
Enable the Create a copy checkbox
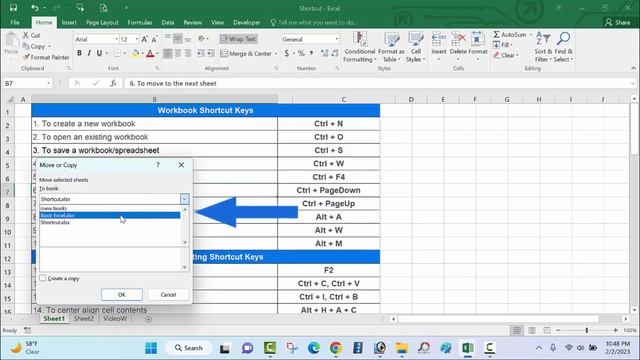[x=43, y=278]
